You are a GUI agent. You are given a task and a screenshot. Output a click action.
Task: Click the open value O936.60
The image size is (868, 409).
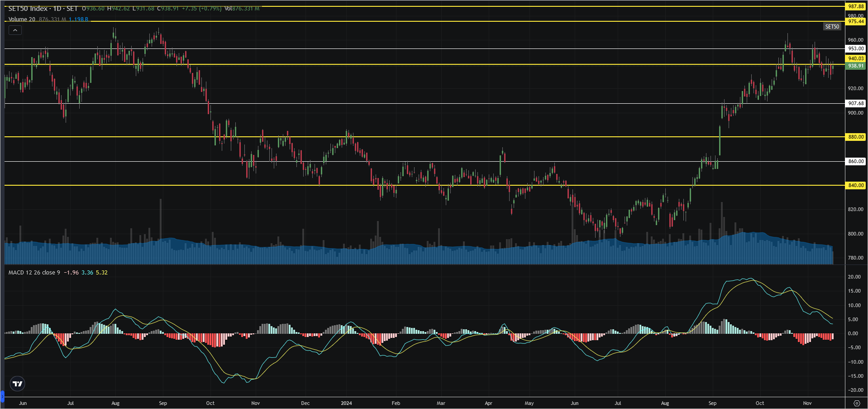(93, 9)
